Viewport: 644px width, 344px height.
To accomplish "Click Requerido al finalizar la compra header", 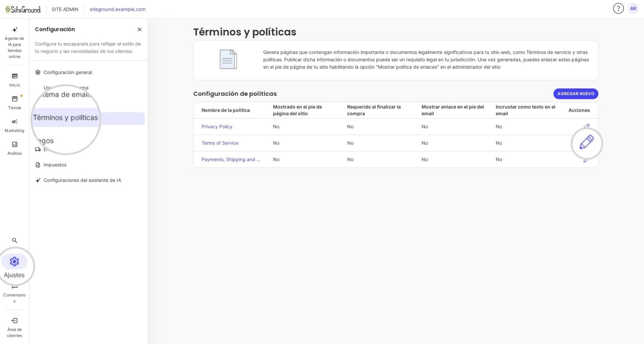I will pos(374,110).
